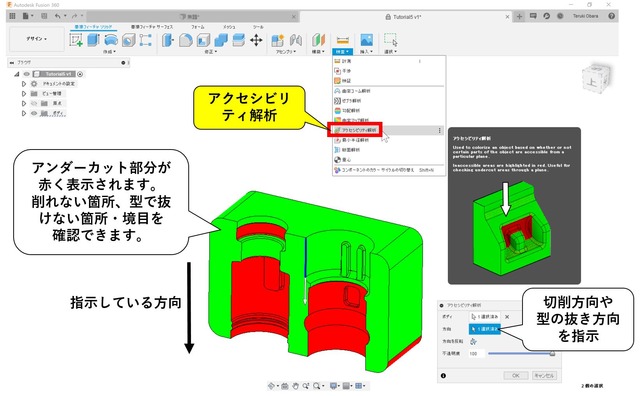
Task: Select the Fillet tool
Action: pos(185,40)
